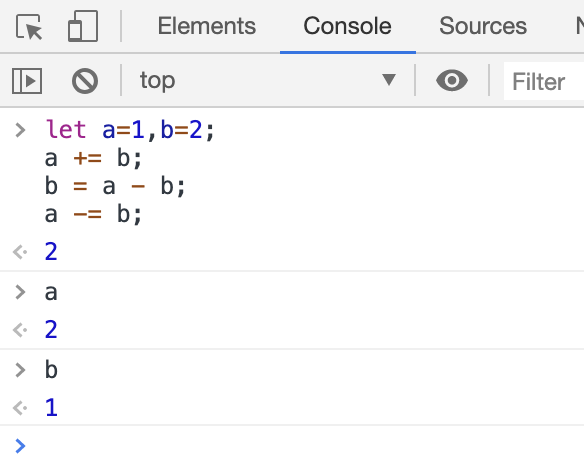Focus the Filter input field
Viewport: 584px width, 472px height.
point(544,81)
